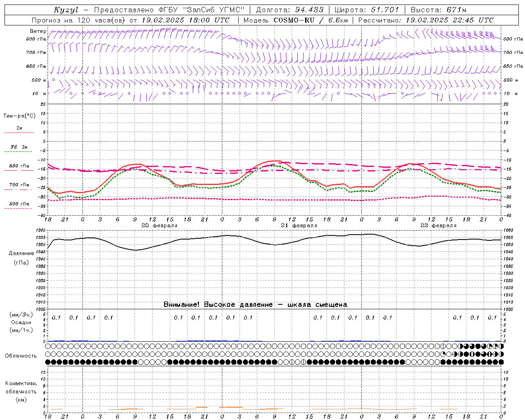The width and height of the screenshot is (525, 420).
Task: Click dotted line sample under 500 гПа temperature legend
Action: (x=18, y=208)
